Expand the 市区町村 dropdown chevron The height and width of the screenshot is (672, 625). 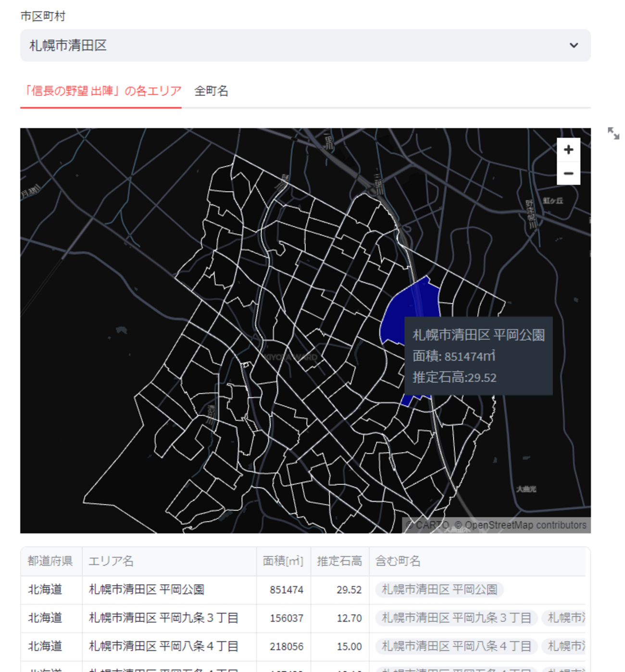(574, 45)
